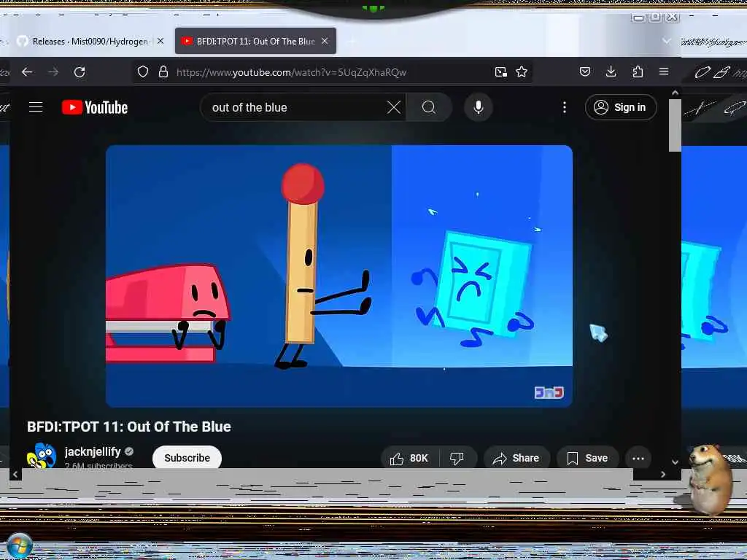Open the extensions puzzle-piece icon
The height and width of the screenshot is (560, 747).
(638, 72)
